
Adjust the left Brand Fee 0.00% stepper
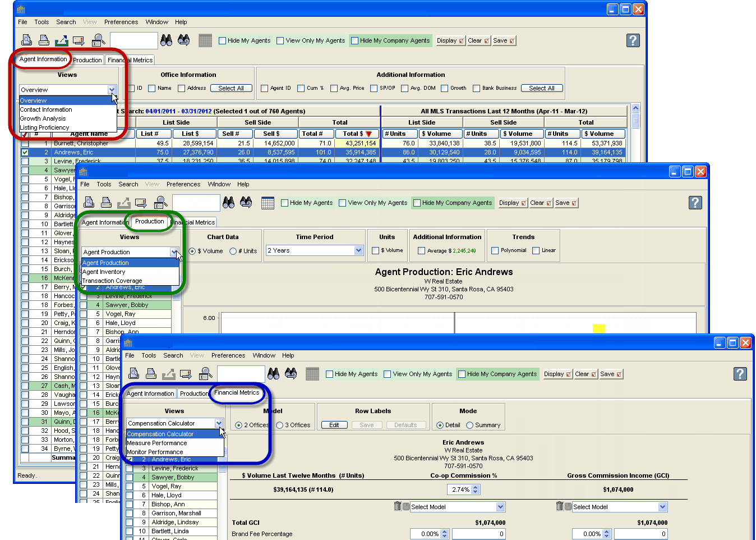tap(445, 534)
